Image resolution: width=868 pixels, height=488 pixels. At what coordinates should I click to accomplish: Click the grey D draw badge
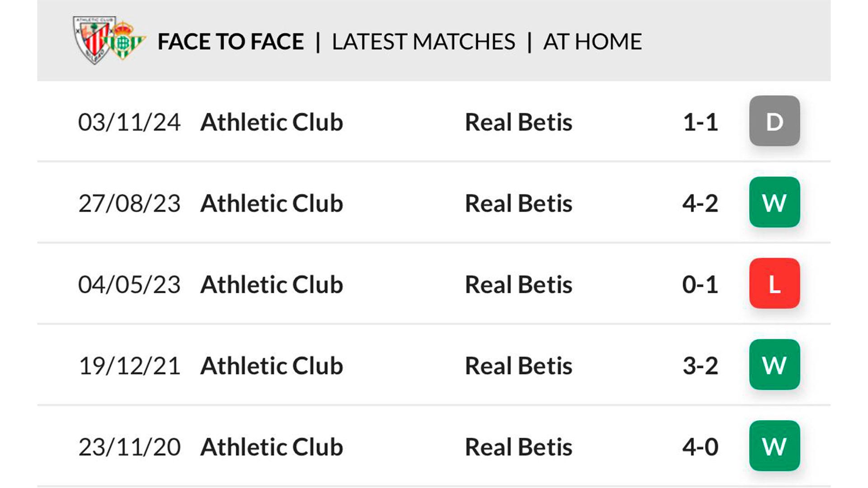tap(774, 121)
